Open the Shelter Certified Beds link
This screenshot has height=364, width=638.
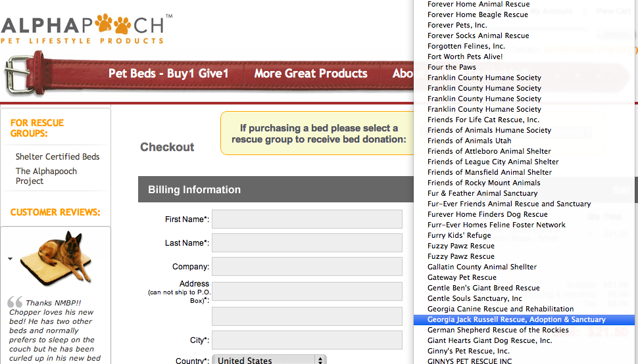point(57,157)
